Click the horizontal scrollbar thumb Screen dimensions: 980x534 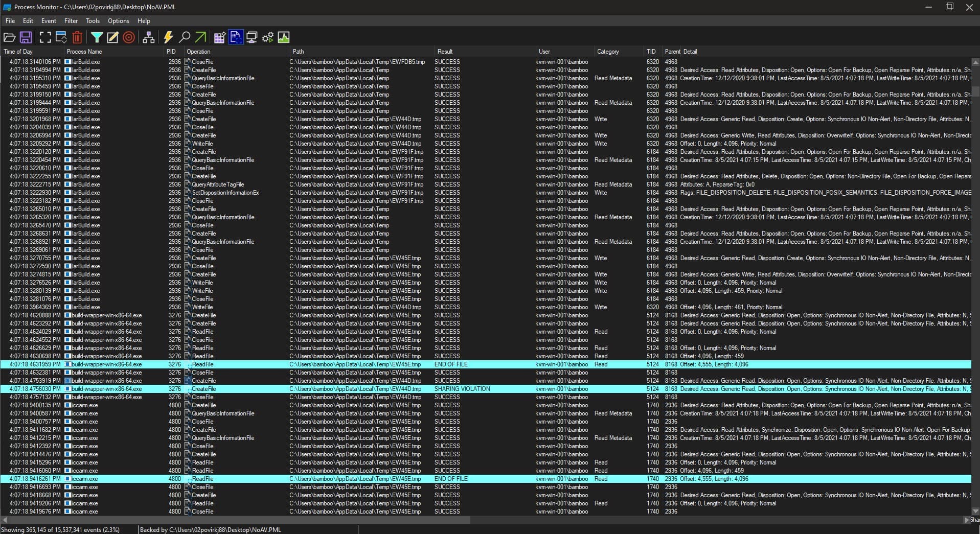click(x=240, y=520)
